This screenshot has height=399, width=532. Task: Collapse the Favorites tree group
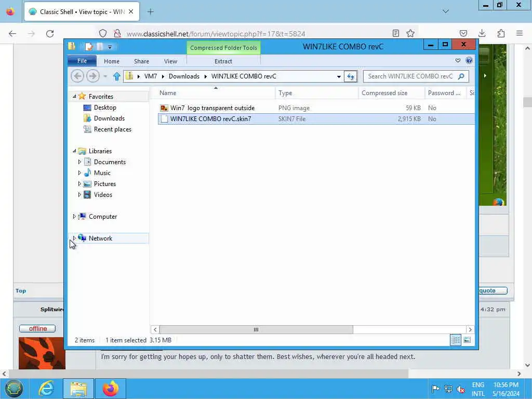click(x=74, y=96)
